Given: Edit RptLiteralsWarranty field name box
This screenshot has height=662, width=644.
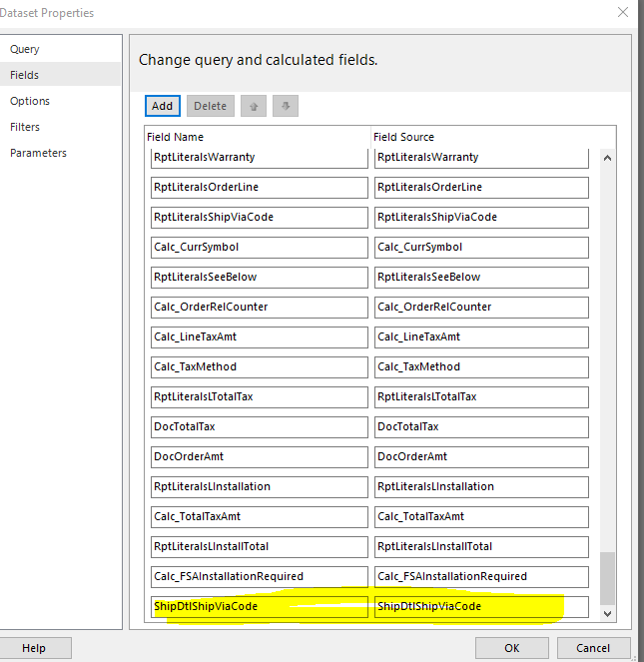Looking at the screenshot, I should [x=260, y=159].
